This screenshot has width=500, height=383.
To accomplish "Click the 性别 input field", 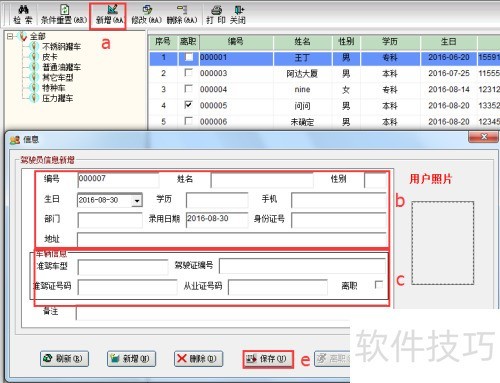I will point(375,180).
